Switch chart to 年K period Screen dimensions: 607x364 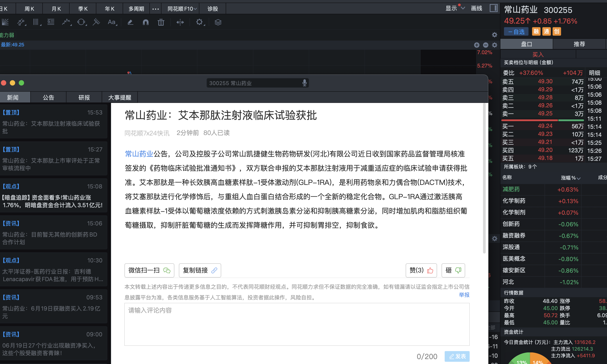click(109, 9)
